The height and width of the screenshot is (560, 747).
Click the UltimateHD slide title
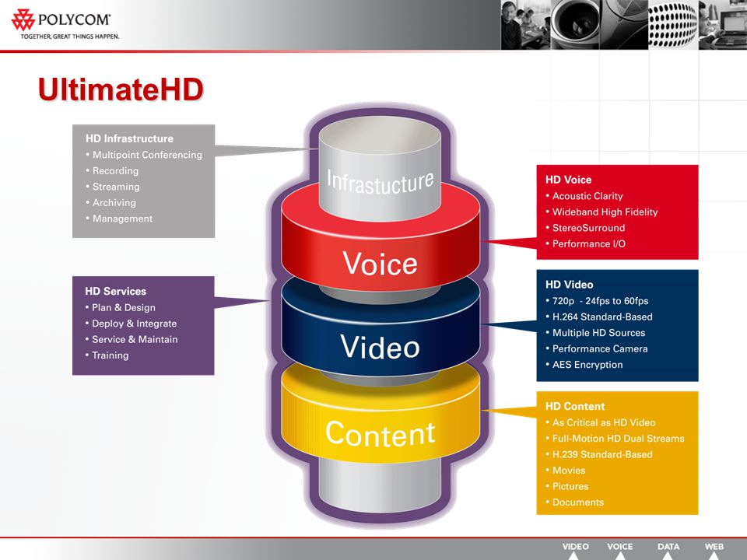[x=121, y=89]
